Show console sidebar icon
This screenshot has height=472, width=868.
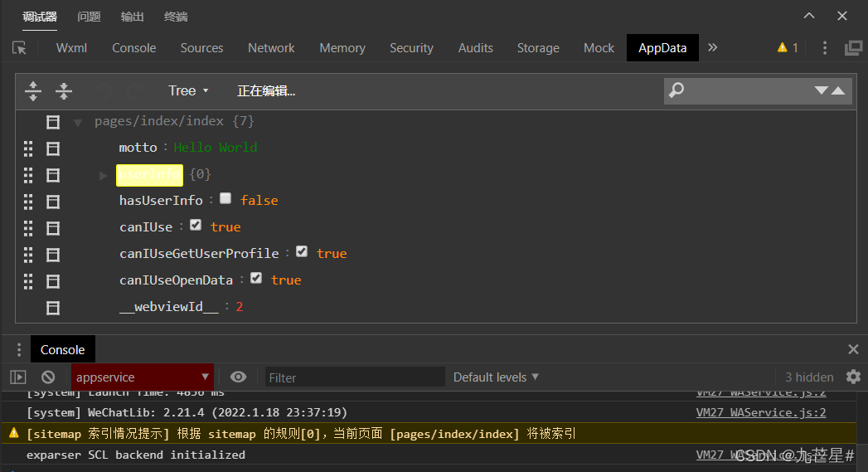[18, 377]
